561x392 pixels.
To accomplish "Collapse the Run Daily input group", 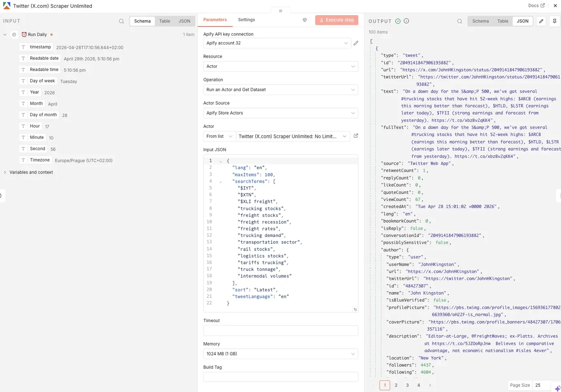I will pyautogui.click(x=5, y=34).
